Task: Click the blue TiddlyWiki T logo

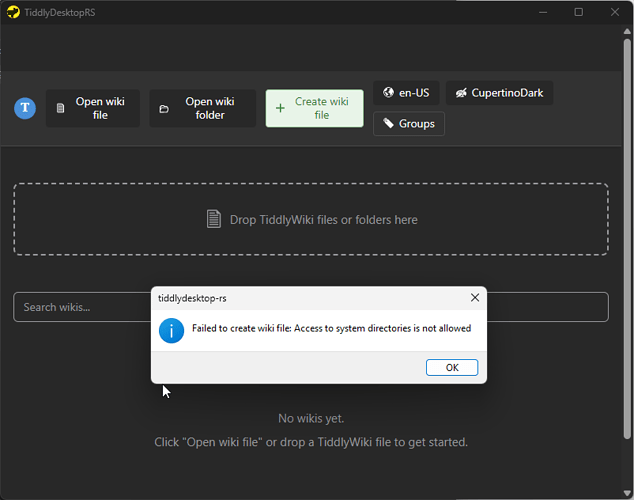Action: click(25, 108)
